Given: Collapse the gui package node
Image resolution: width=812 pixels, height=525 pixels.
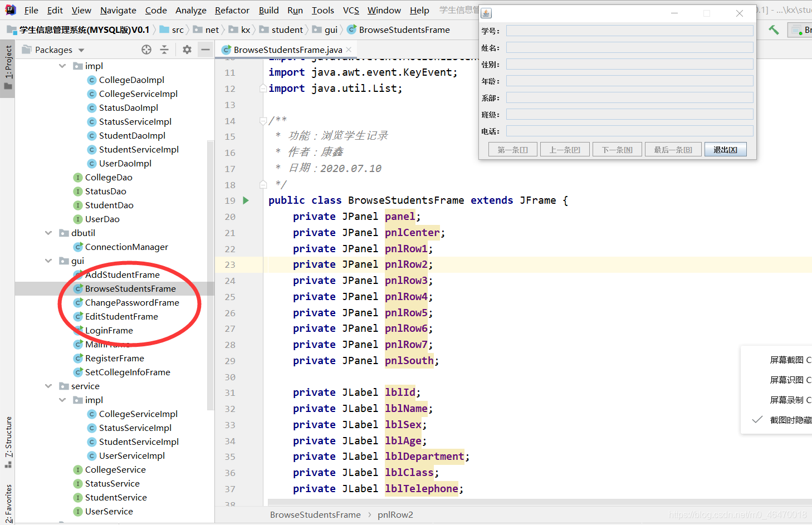Looking at the screenshot, I should [x=48, y=261].
